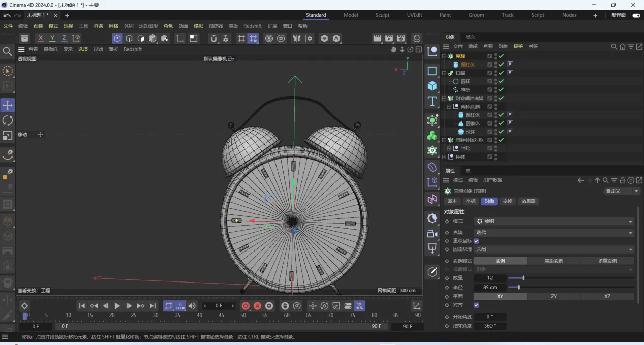Open the 运动图形 menu
This screenshot has height=345, width=644.
(x=148, y=26)
